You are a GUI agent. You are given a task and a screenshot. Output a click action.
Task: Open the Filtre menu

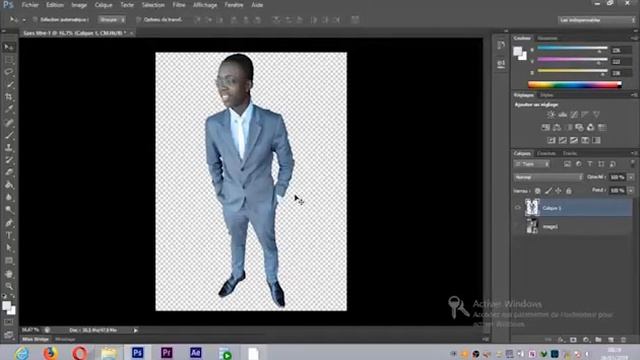179,5
